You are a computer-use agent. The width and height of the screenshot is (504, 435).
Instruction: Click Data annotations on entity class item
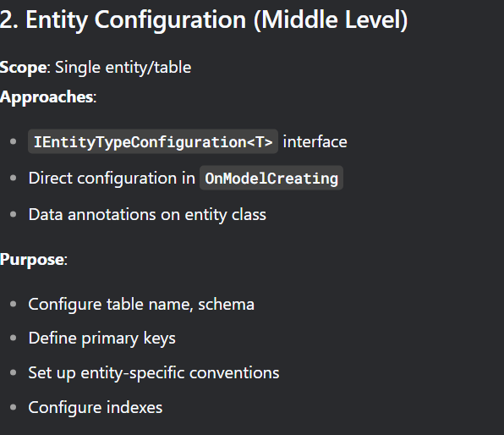pos(147,215)
